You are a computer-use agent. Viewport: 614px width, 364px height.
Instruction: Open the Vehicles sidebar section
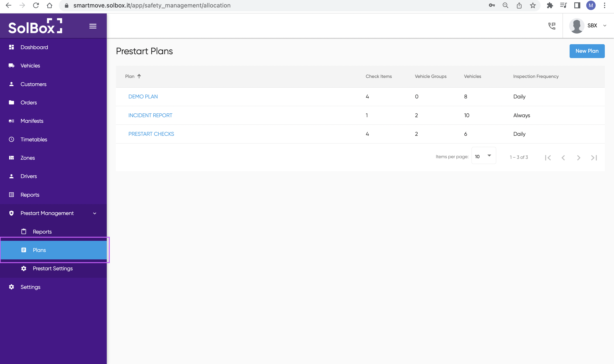[x=53, y=66]
